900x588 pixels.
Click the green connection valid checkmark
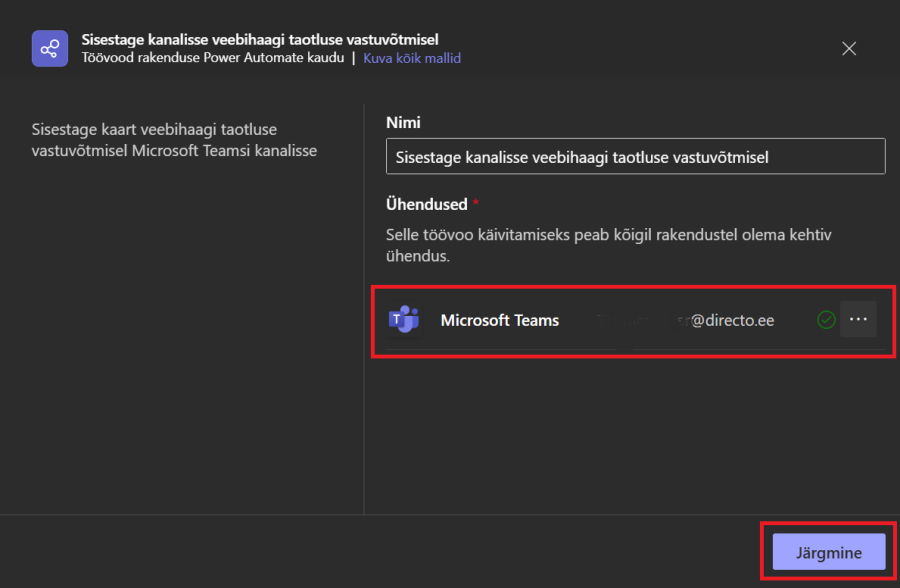(x=826, y=320)
